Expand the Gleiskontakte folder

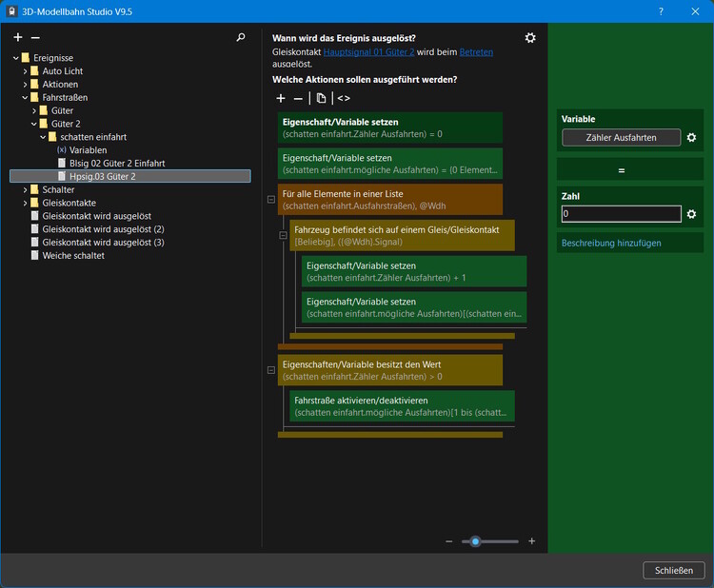(x=26, y=203)
